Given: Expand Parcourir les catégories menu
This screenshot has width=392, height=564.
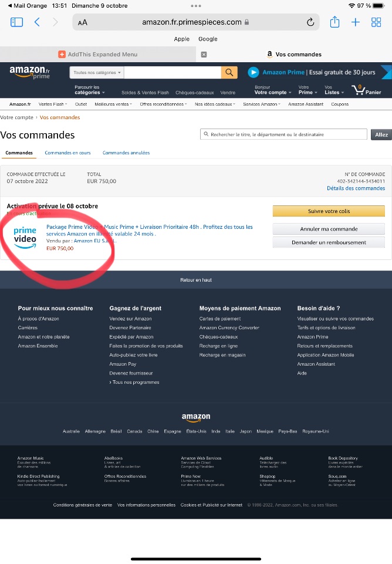Looking at the screenshot, I should 90,90.
